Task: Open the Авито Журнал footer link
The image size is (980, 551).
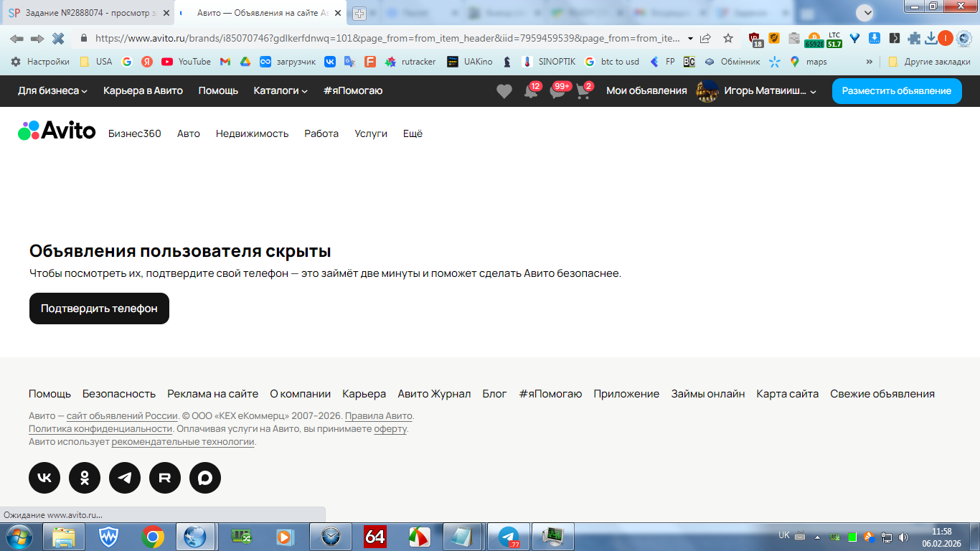Action: tap(434, 394)
